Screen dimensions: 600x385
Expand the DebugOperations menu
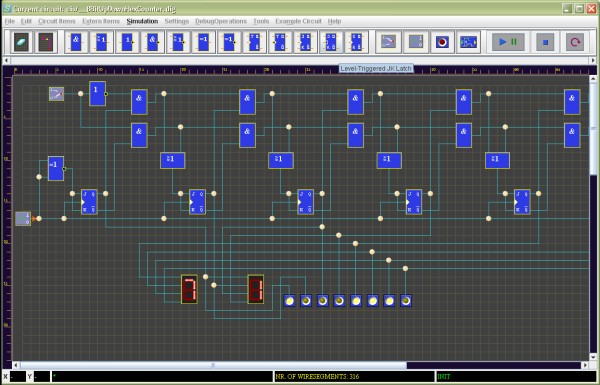pyautogui.click(x=221, y=21)
